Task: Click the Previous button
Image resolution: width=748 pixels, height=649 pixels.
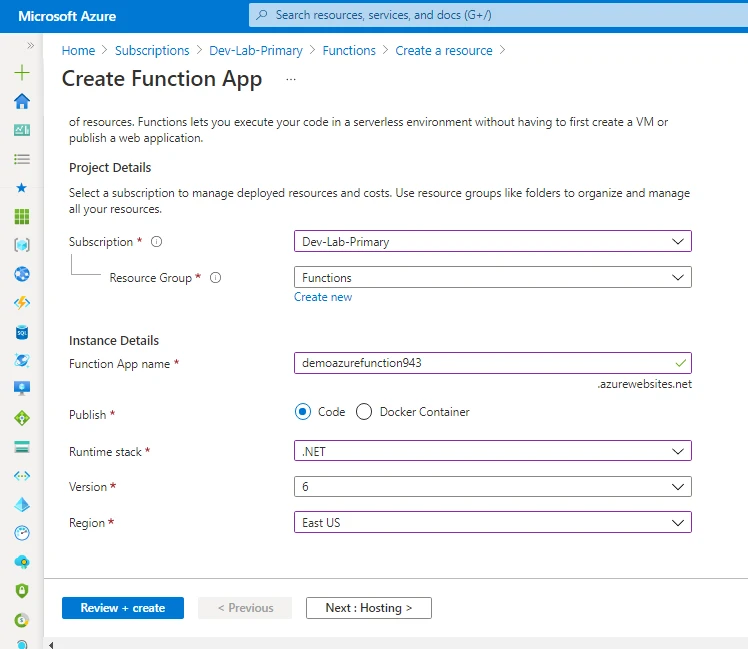Action: (245, 608)
